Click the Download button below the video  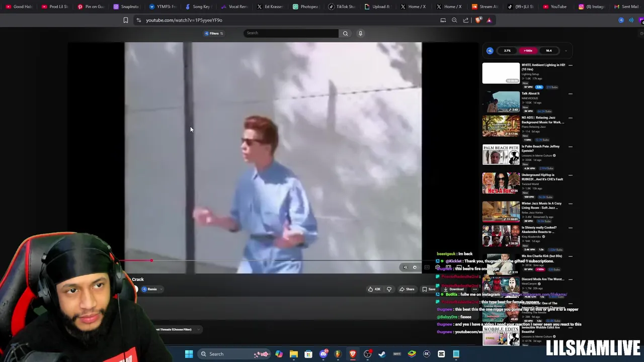(x=453, y=289)
